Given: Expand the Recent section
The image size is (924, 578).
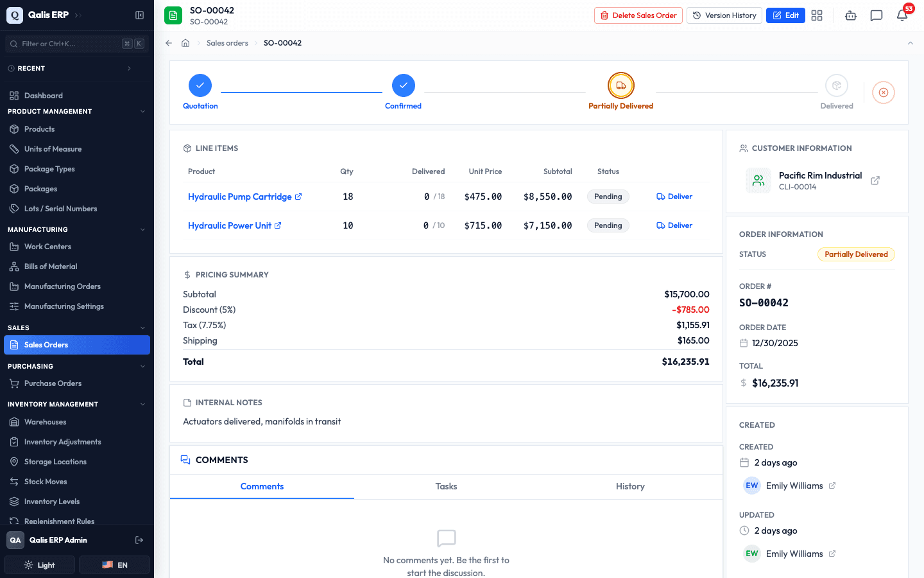Looking at the screenshot, I should (129, 68).
